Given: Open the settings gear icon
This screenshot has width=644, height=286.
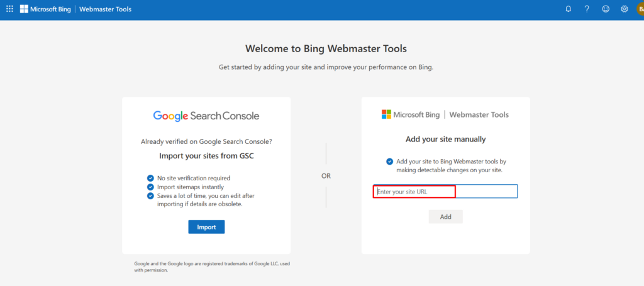Looking at the screenshot, I should pyautogui.click(x=625, y=9).
